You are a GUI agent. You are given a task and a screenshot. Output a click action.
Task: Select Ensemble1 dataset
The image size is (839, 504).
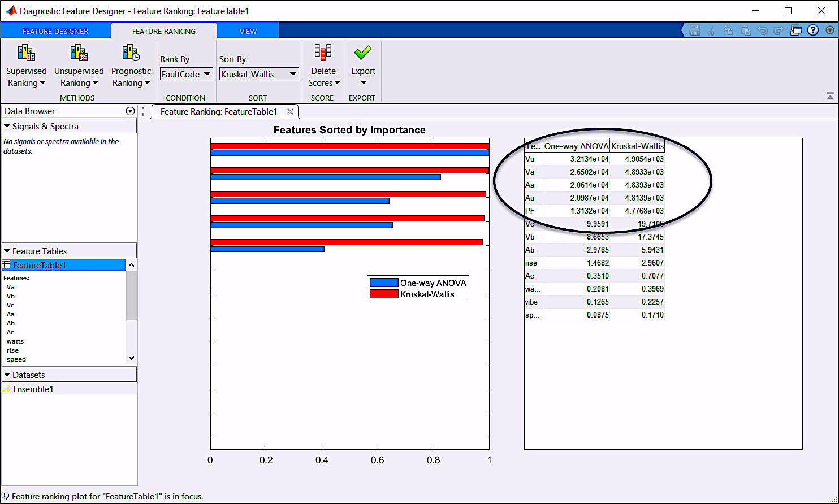point(69,389)
